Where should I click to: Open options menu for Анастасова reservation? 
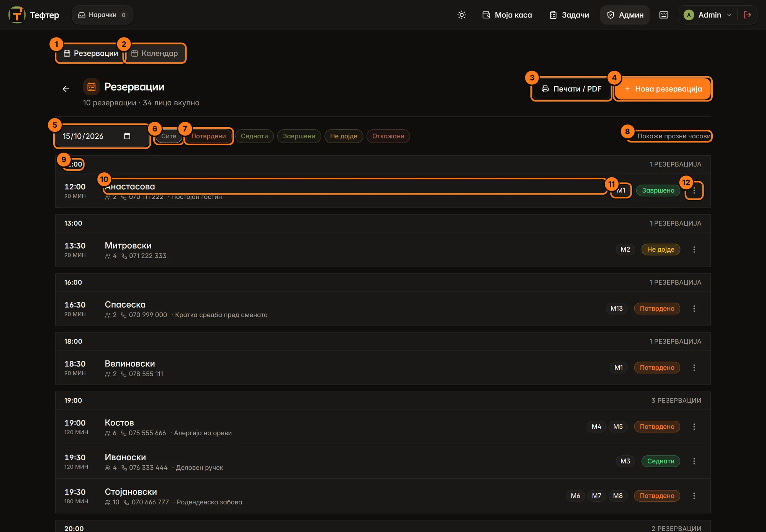[x=694, y=190]
